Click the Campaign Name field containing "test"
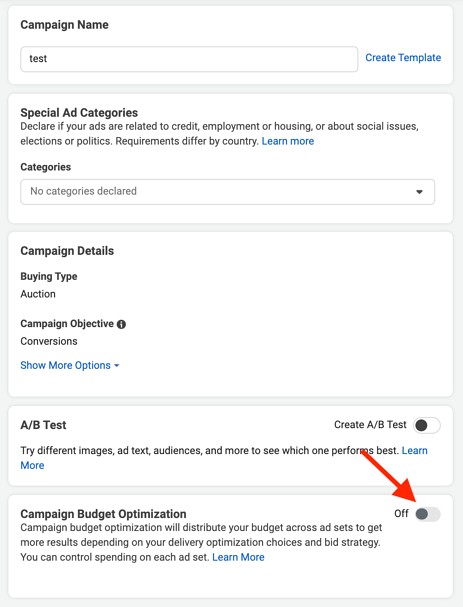 (x=189, y=59)
